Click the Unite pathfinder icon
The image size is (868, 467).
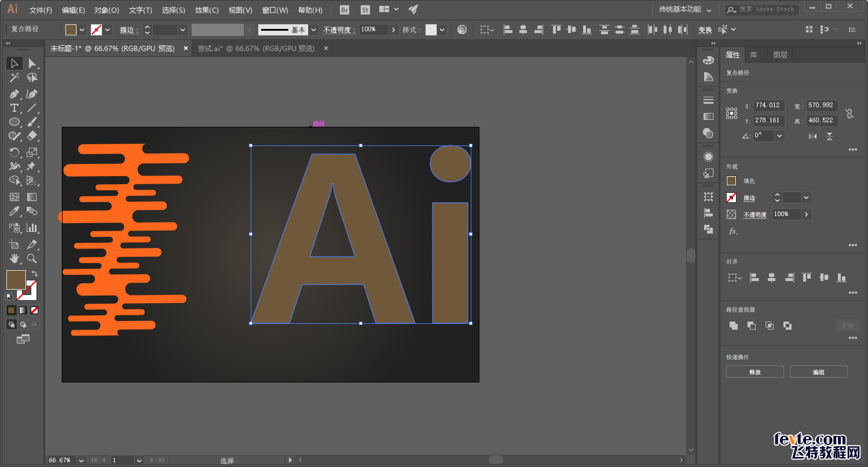coord(734,326)
